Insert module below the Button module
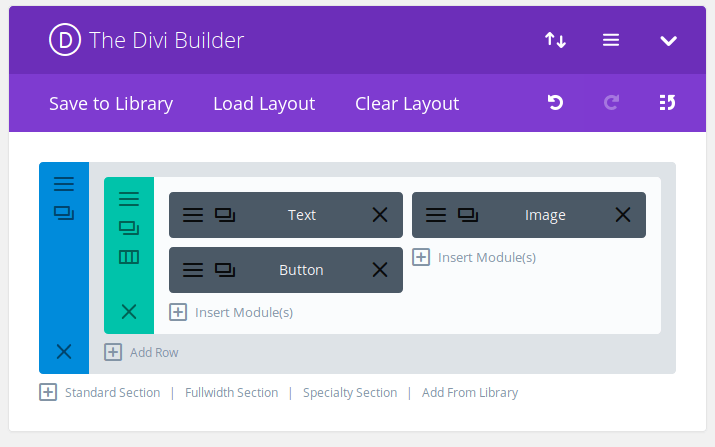Screen dimensions: 715x447 pos(231,312)
